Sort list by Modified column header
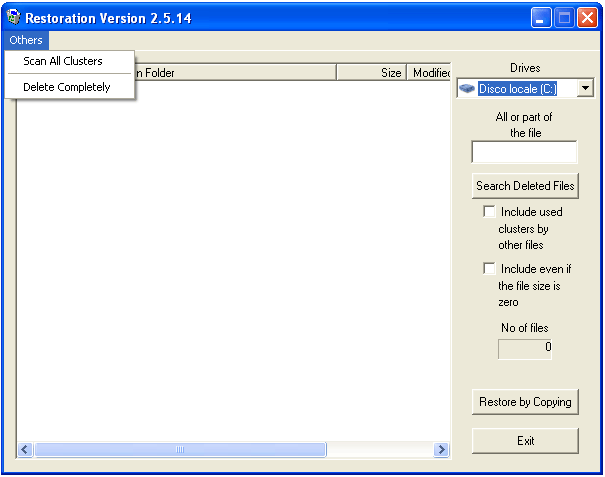The width and height of the screenshot is (605, 477). [429, 73]
